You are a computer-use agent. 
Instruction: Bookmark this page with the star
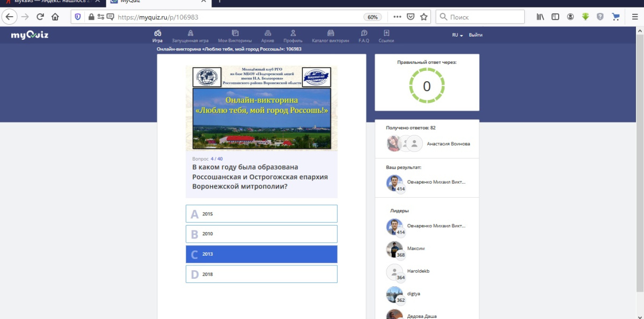coord(424,17)
